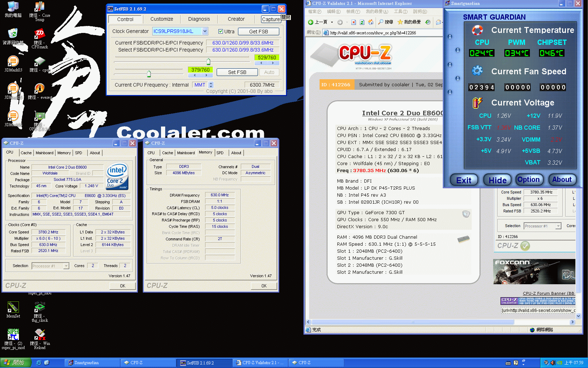
Task: Launch the everest shortcut icon
Action: [39, 88]
